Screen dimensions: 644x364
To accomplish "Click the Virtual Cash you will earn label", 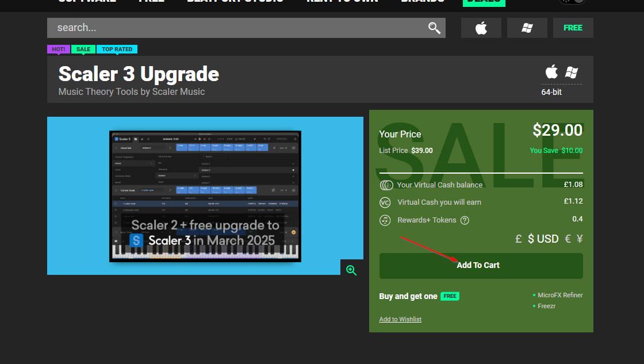I will 439,202.
